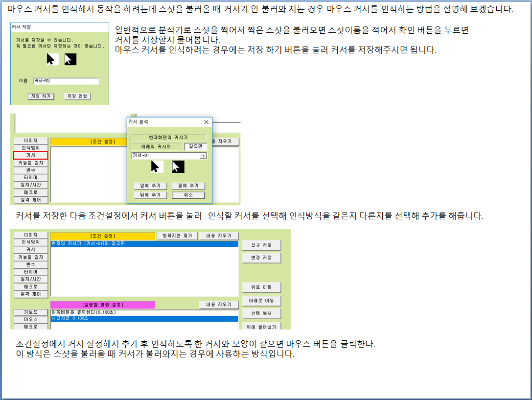Click black-background cursor image in 커서 저장 dialog

pos(70,59)
